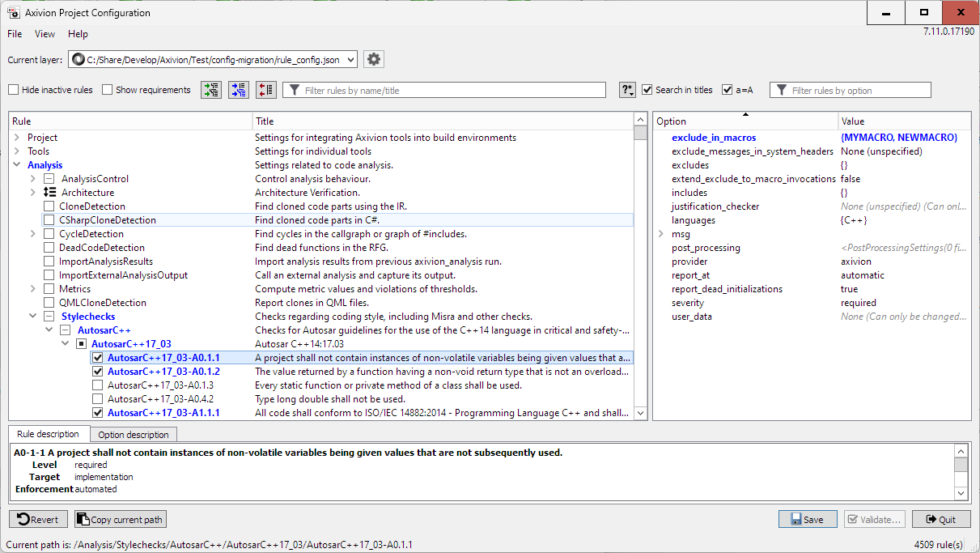The width and height of the screenshot is (980, 553).
Task: Collapse the AutosarC++17_03 node
Action: click(x=66, y=344)
